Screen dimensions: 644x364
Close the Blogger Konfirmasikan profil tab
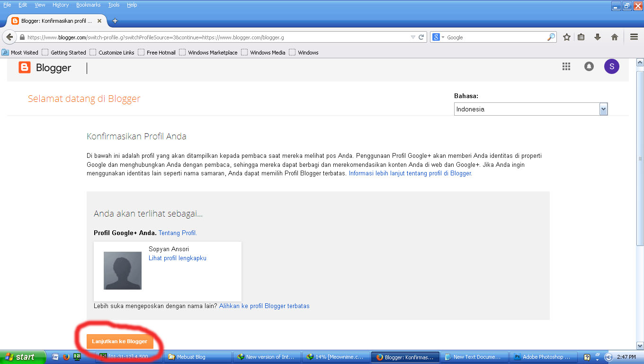[99, 21]
